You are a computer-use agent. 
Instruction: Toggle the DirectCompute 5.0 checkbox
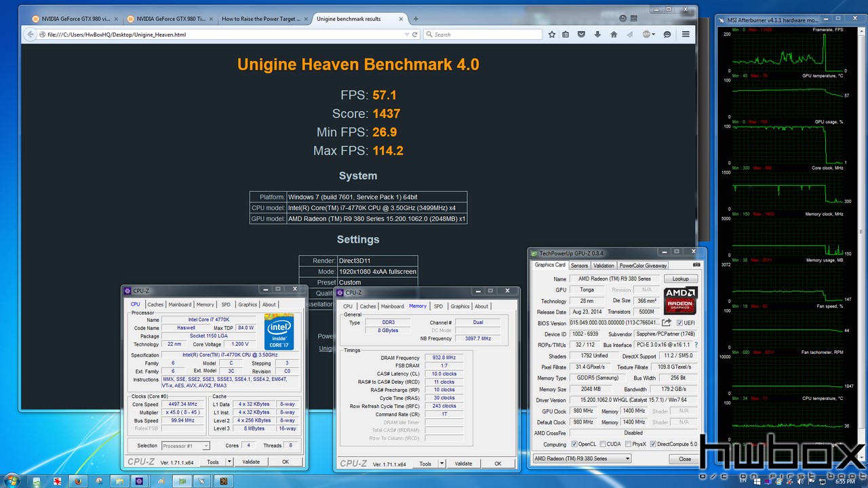[653, 445]
